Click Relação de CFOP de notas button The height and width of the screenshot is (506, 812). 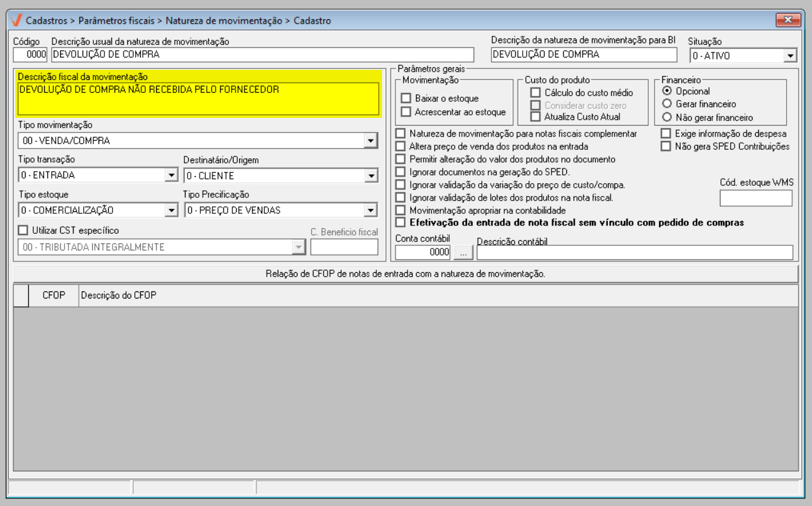[x=406, y=274]
